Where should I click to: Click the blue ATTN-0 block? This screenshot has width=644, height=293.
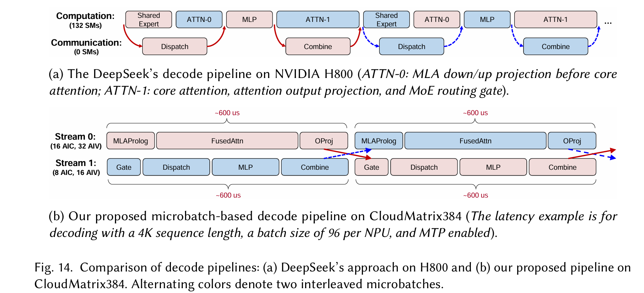coord(199,20)
